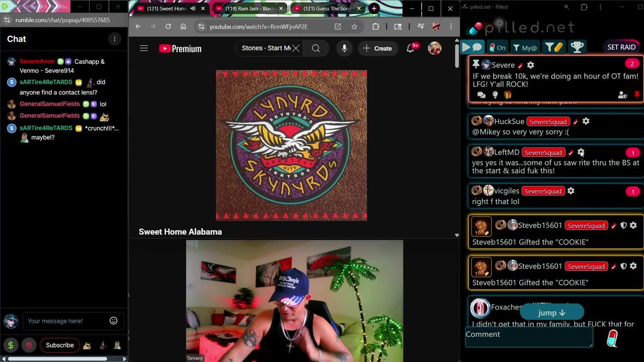The height and width of the screenshot is (362, 644).
Task: Reply to Severe's pinned message
Action: pos(481,95)
